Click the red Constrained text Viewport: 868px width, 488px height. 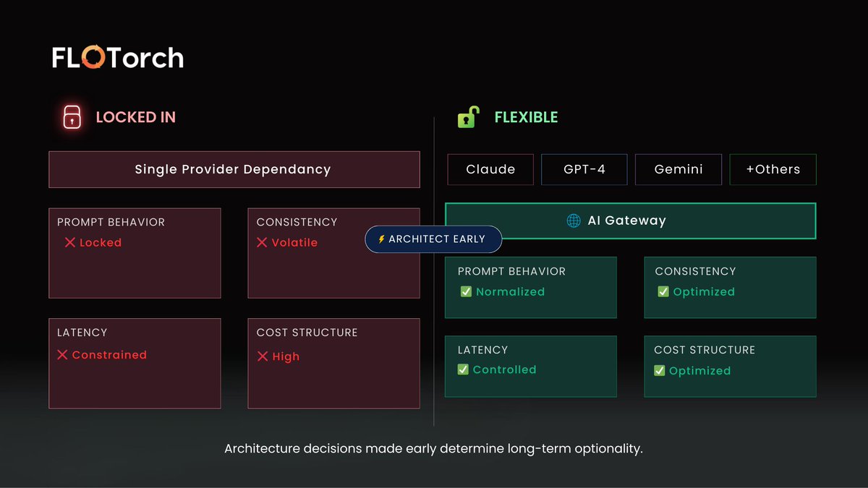tap(109, 355)
